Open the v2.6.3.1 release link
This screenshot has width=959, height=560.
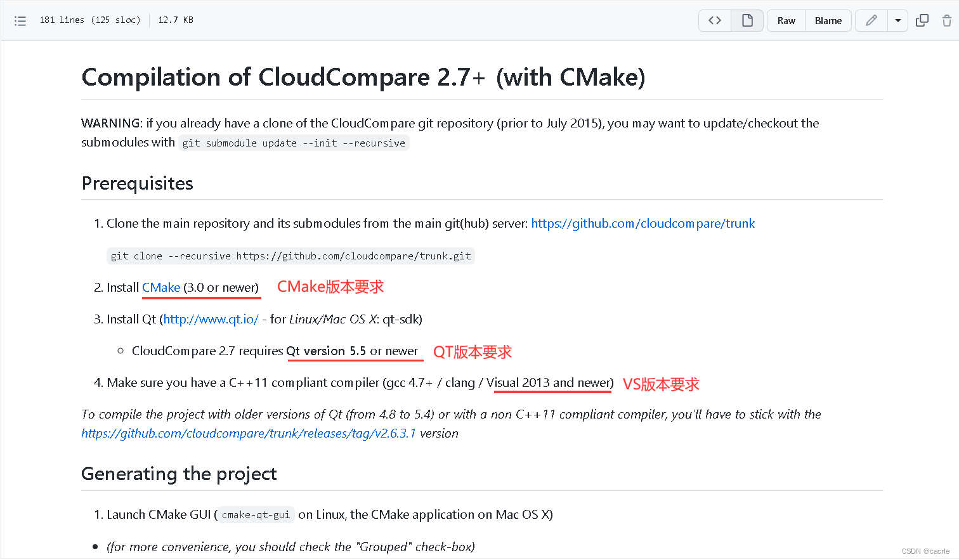pyautogui.click(x=249, y=433)
